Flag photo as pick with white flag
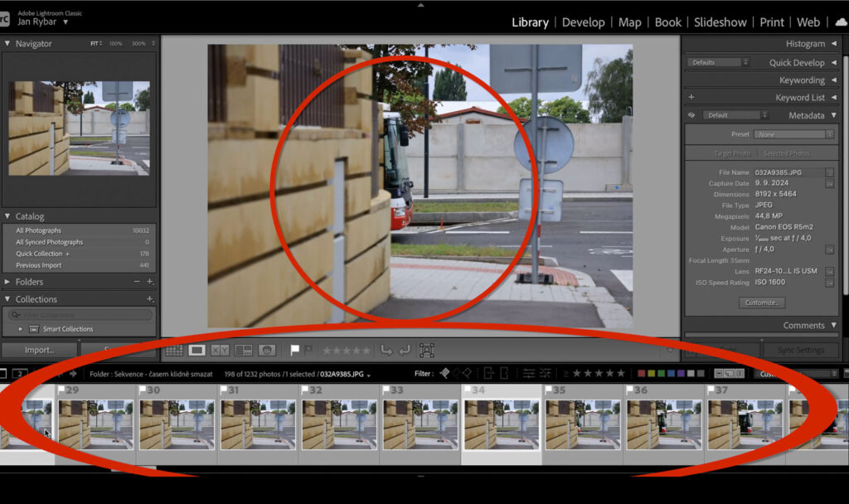Screen dimensions: 849x504 point(294,351)
